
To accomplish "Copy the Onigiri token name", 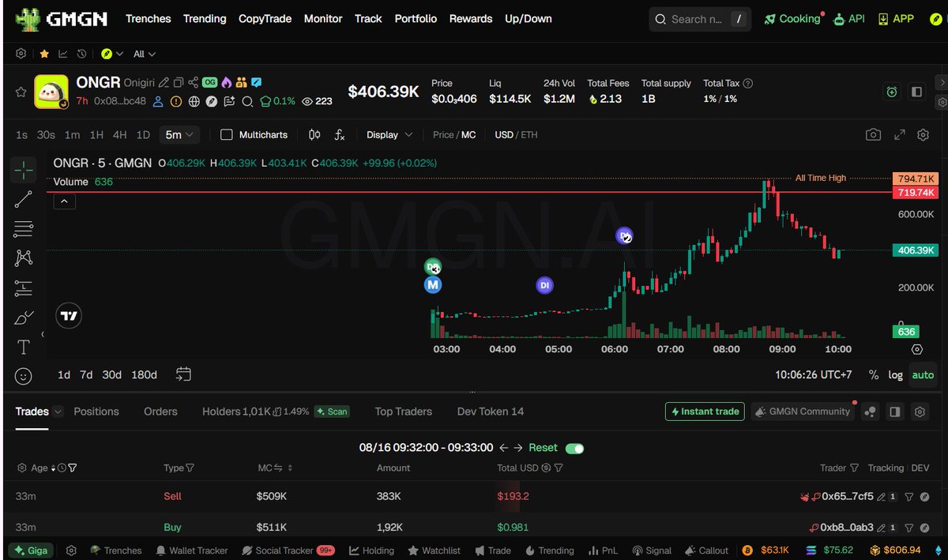I will [179, 82].
